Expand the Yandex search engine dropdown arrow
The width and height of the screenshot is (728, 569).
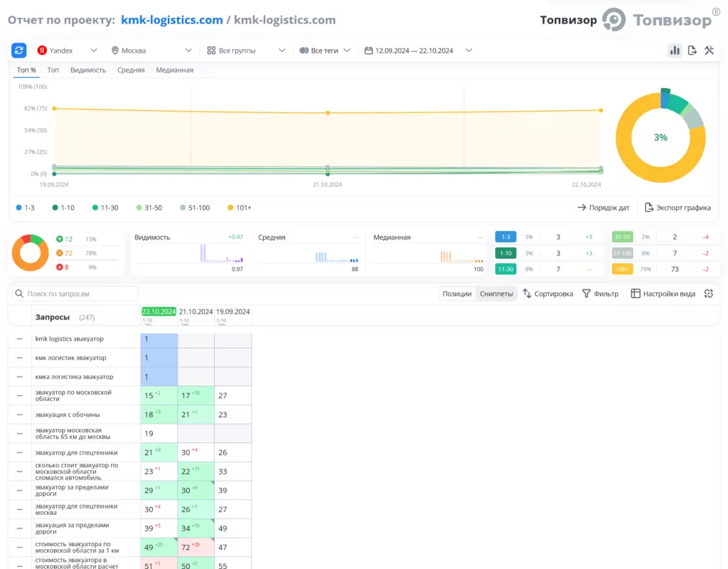click(94, 50)
